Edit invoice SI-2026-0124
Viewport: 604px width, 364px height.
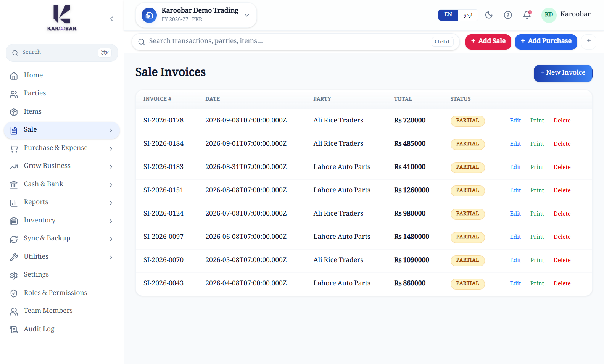point(515,214)
